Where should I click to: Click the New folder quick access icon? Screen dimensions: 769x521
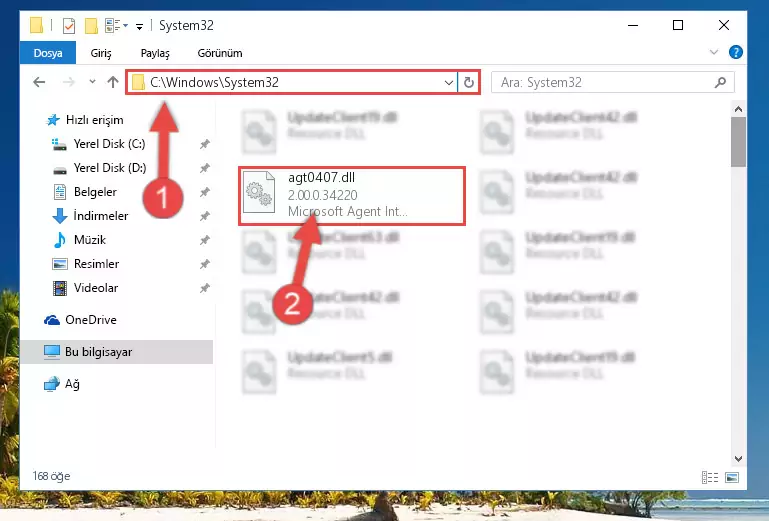point(91,26)
